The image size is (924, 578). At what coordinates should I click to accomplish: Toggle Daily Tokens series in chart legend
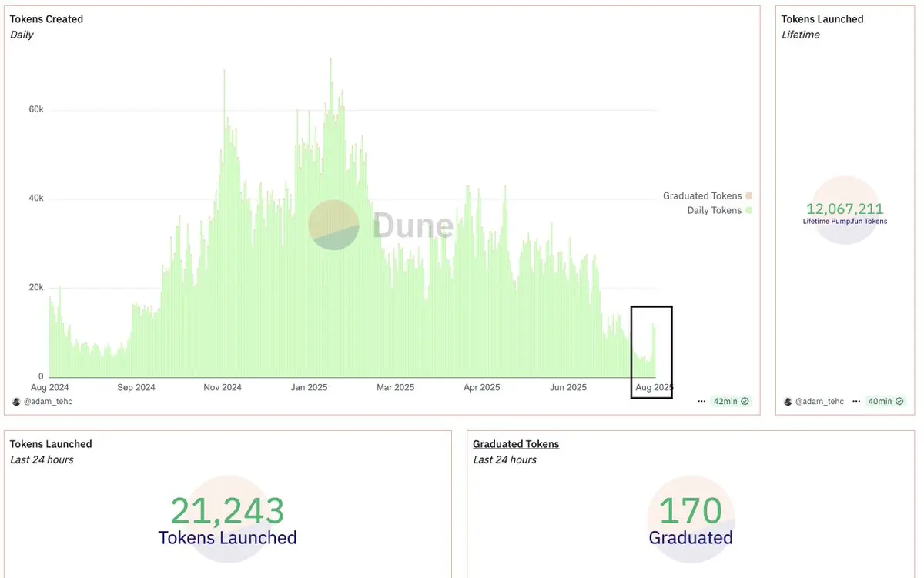719,210
